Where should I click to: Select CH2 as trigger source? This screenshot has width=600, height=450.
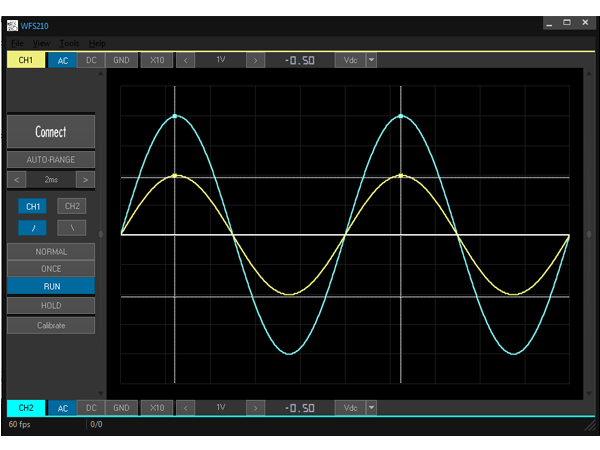pos(72,206)
